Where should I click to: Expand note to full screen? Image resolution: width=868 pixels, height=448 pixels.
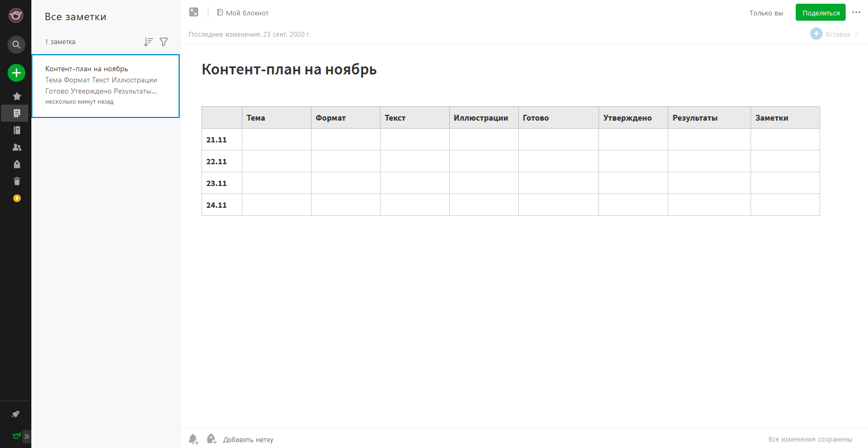pyautogui.click(x=194, y=12)
